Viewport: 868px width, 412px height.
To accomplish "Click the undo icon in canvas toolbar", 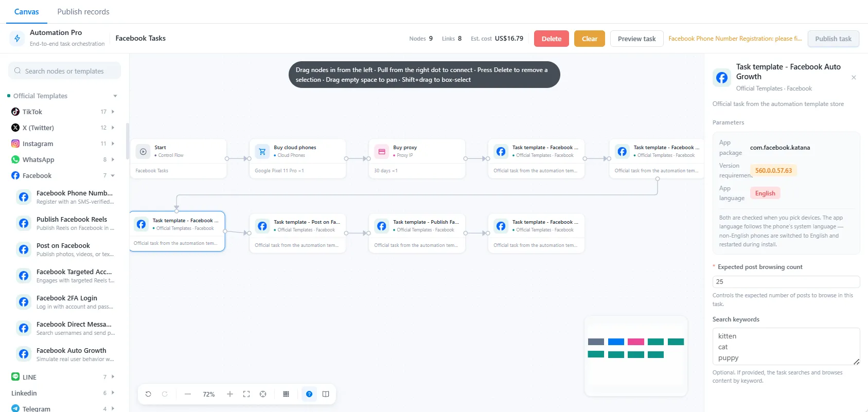I will point(148,394).
